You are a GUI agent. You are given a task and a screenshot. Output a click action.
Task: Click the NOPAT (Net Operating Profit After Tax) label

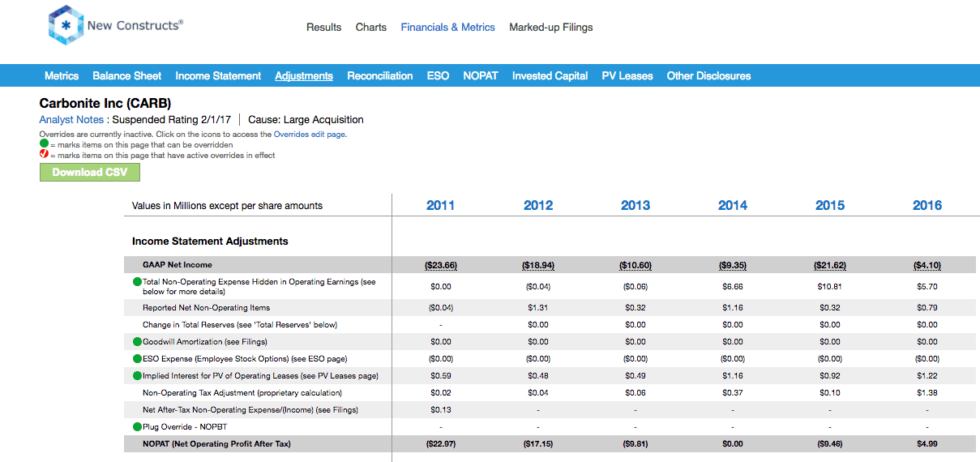click(x=216, y=444)
